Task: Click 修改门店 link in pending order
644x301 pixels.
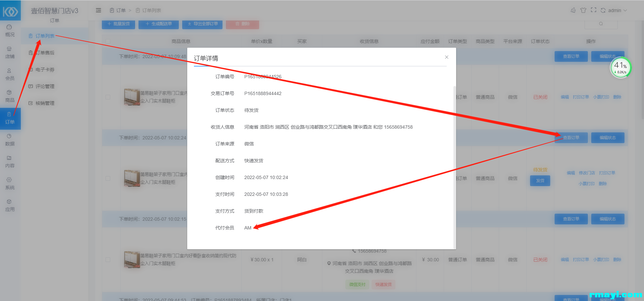Action: pos(587,173)
